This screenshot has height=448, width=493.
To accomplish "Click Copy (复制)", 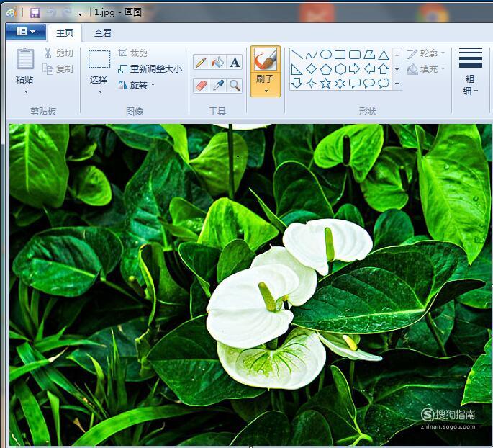I will point(59,69).
